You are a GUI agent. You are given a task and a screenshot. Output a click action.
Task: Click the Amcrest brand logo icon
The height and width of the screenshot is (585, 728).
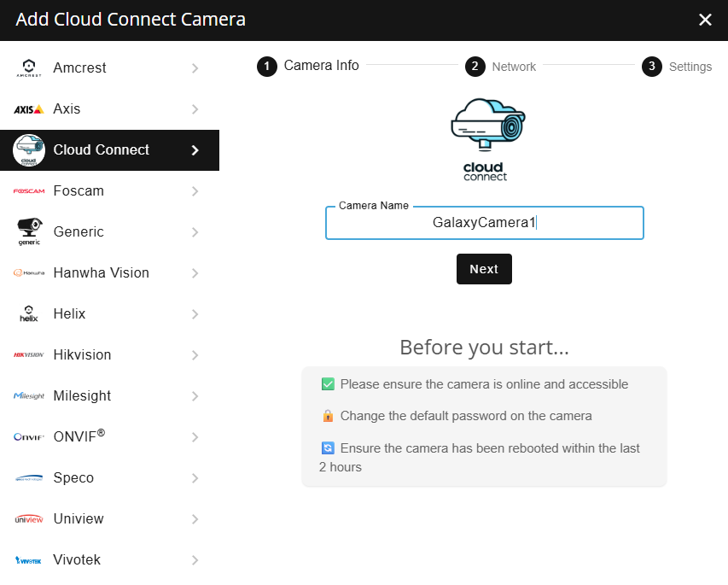pyautogui.click(x=29, y=68)
